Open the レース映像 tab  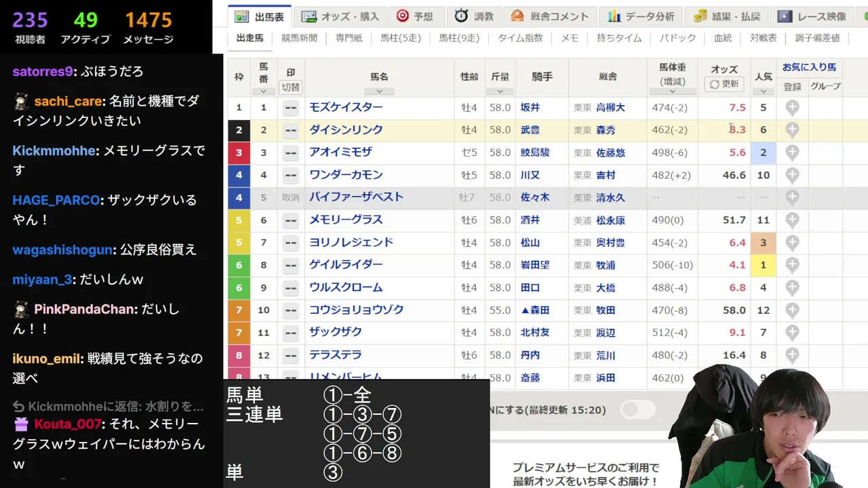812,17
